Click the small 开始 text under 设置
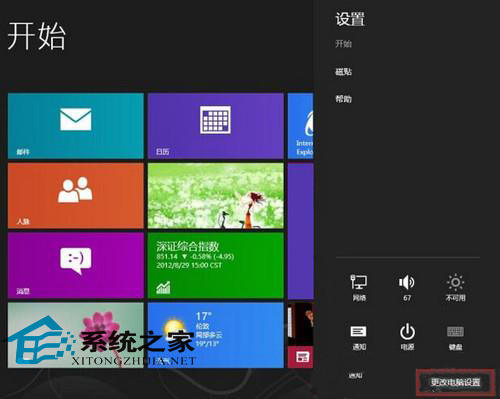Viewport: 500px width, 399px height. pyautogui.click(x=344, y=44)
